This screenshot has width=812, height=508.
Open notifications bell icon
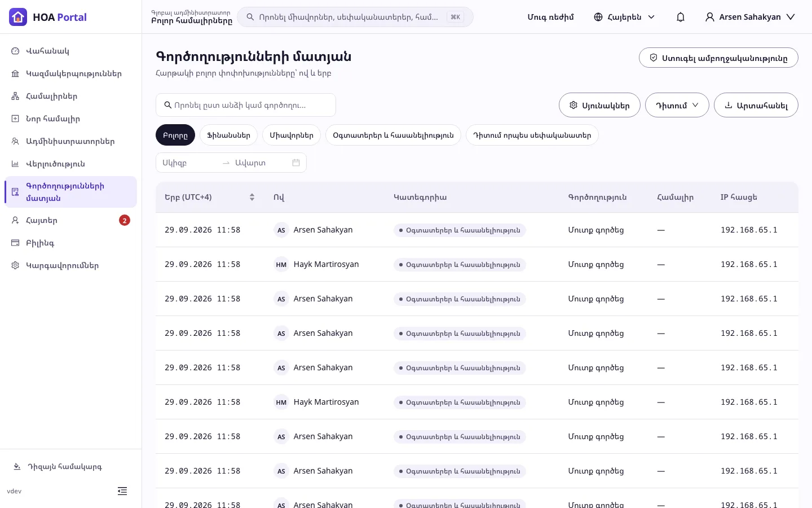click(x=681, y=17)
